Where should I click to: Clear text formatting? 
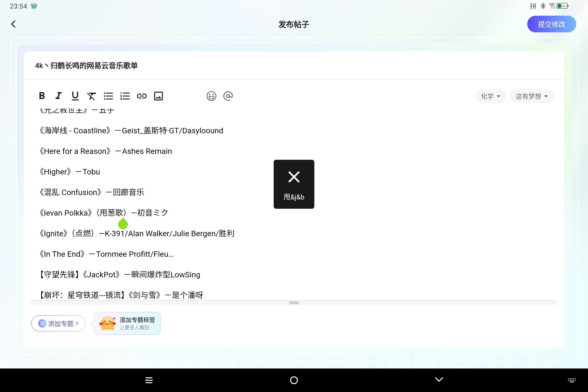(91, 96)
